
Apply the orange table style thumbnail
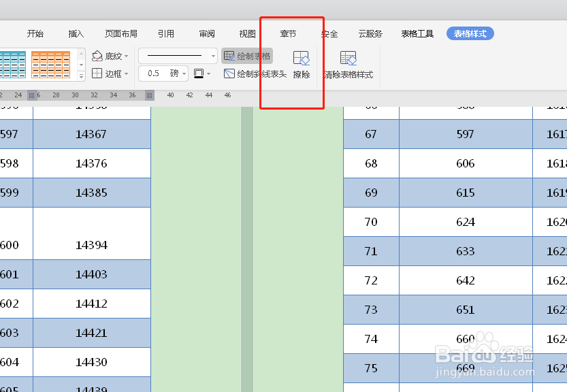tap(50, 65)
